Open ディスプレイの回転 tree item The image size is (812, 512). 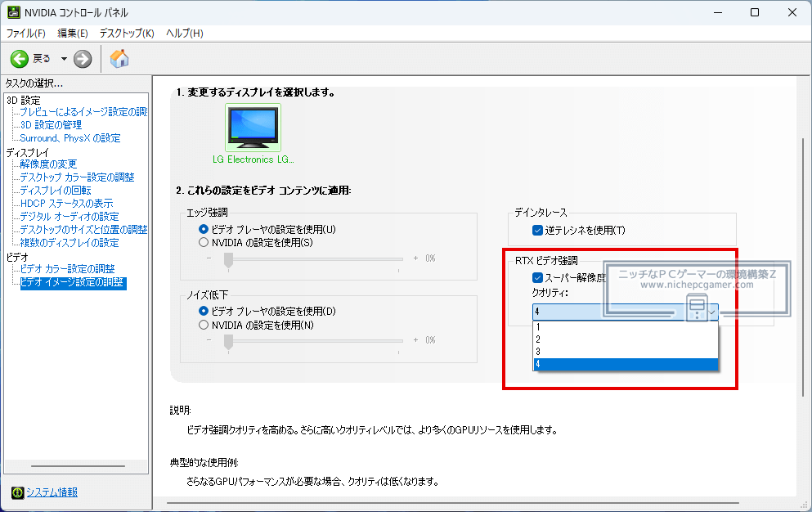click(56, 191)
